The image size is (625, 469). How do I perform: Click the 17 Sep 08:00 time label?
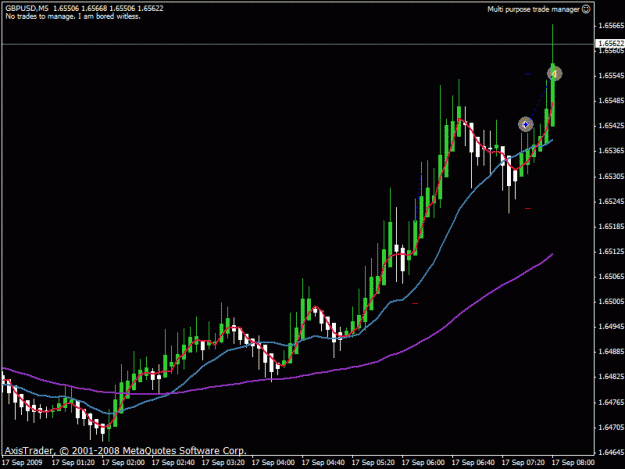[573, 463]
